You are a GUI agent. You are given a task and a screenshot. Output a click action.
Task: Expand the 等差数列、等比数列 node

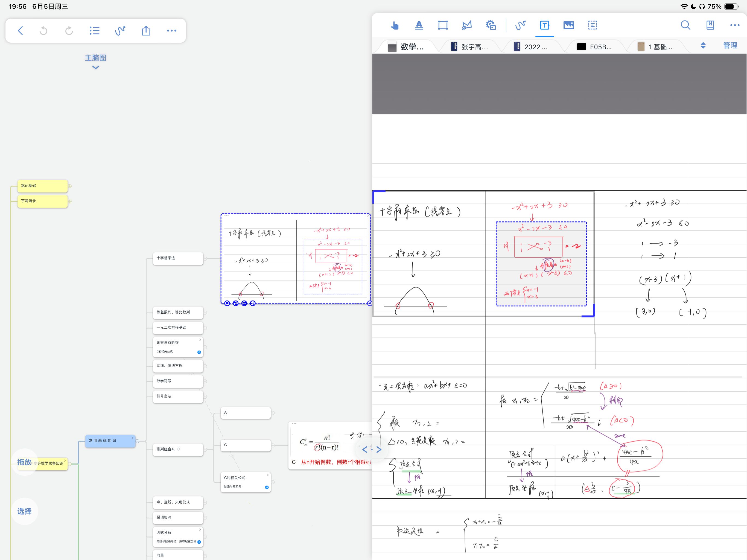205,313
